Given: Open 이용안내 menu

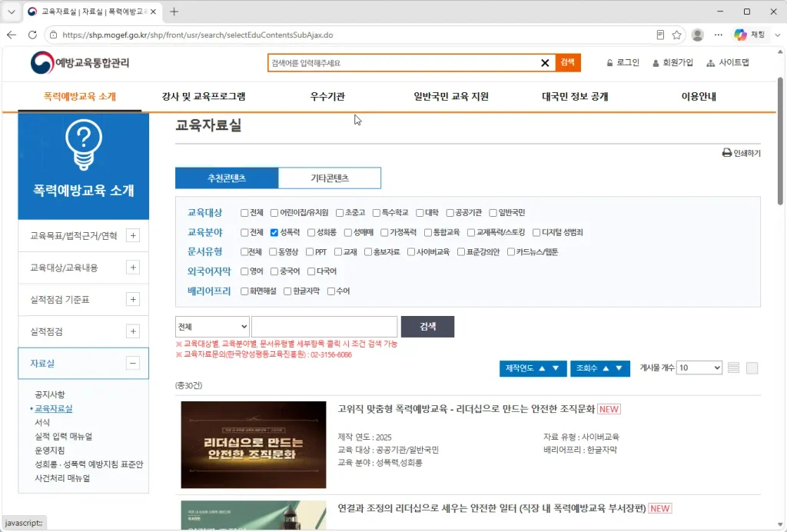Looking at the screenshot, I should pyautogui.click(x=699, y=96).
